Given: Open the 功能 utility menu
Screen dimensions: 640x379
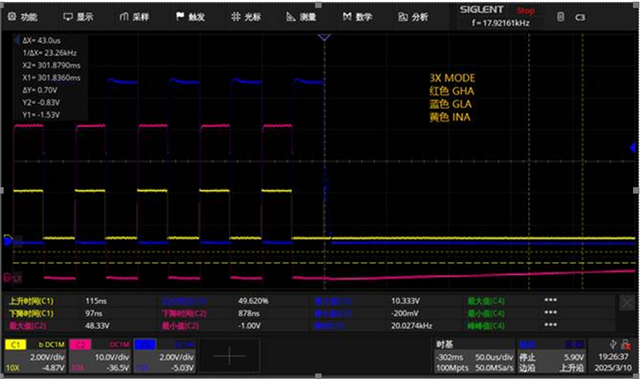Looking at the screenshot, I should (x=23, y=17).
